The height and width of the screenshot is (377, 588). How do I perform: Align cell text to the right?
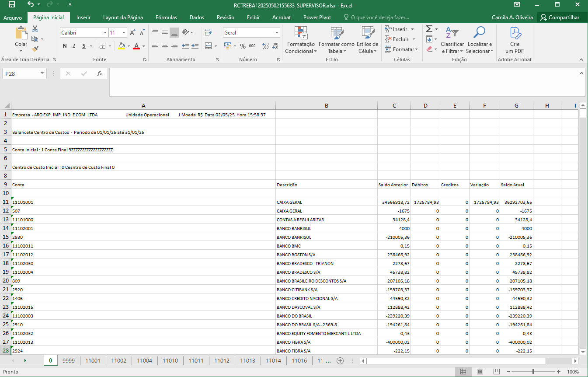pos(174,46)
